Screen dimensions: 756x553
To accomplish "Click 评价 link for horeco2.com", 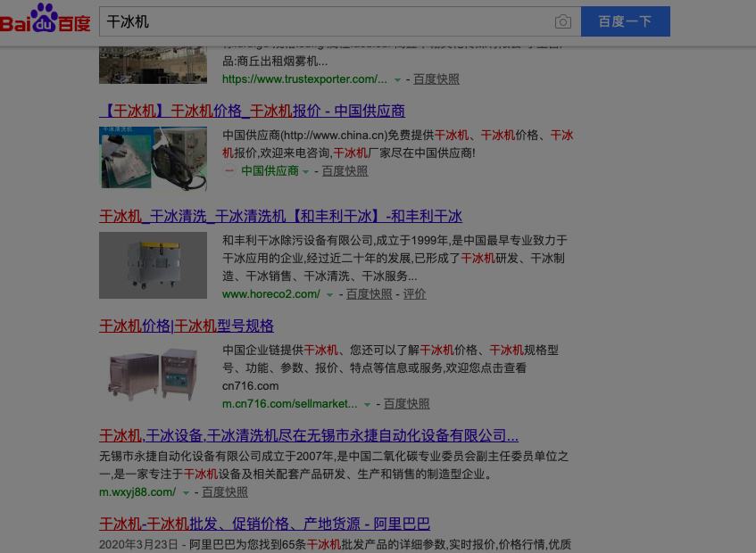I will pyautogui.click(x=415, y=293).
